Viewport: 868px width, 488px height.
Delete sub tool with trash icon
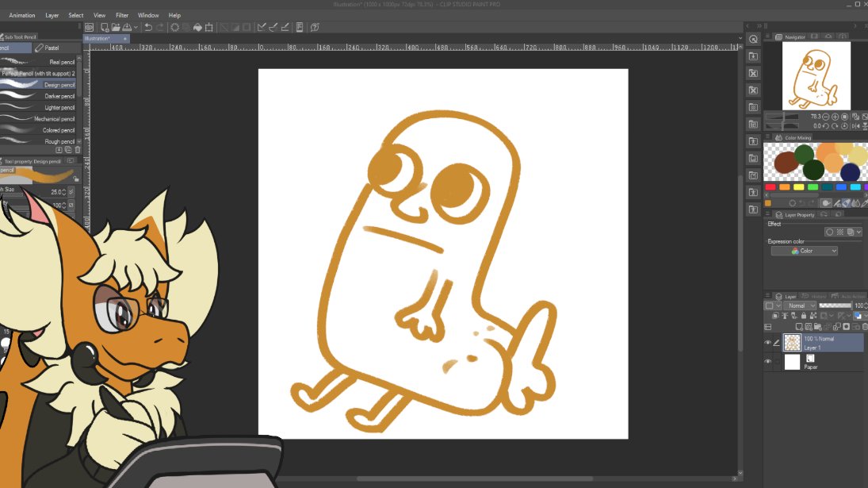pos(78,150)
